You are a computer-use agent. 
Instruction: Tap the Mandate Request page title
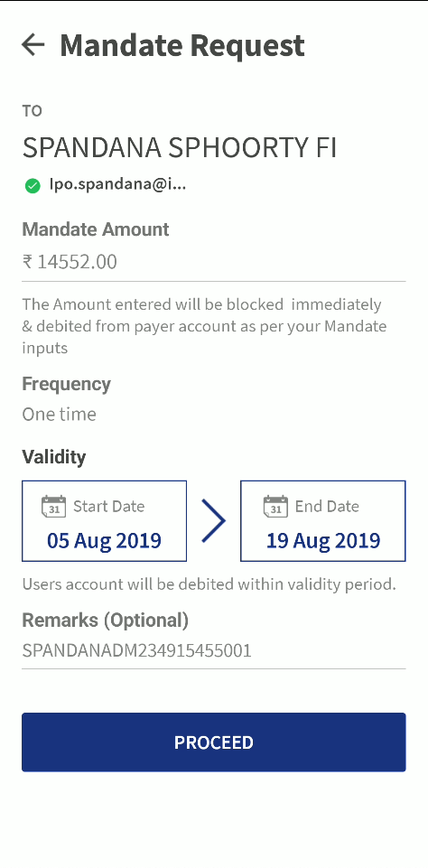coord(182,45)
